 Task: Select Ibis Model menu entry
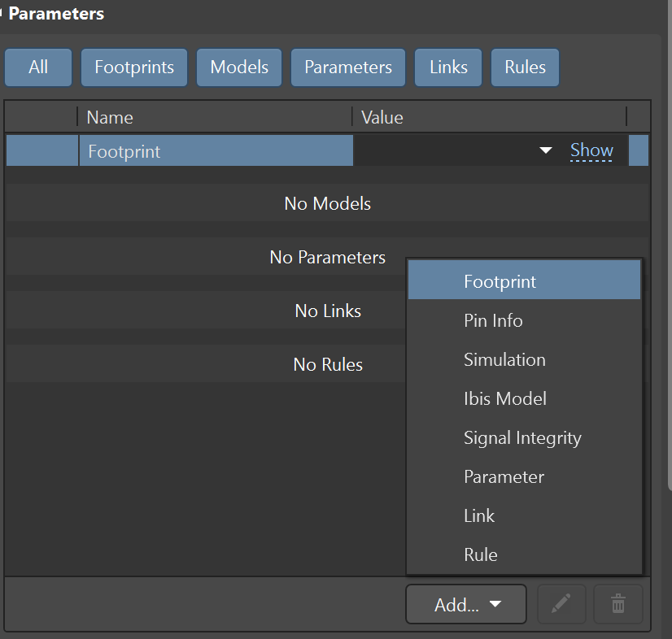[x=504, y=399]
